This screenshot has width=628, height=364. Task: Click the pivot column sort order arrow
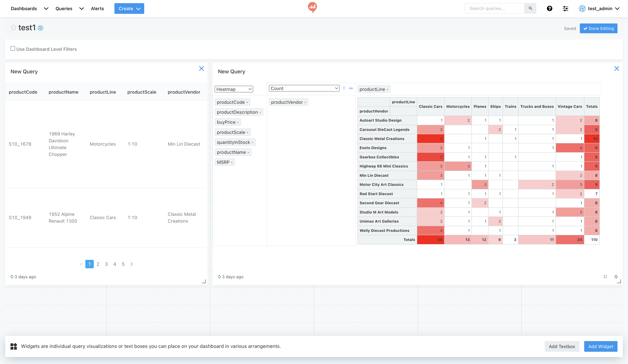[351, 88]
